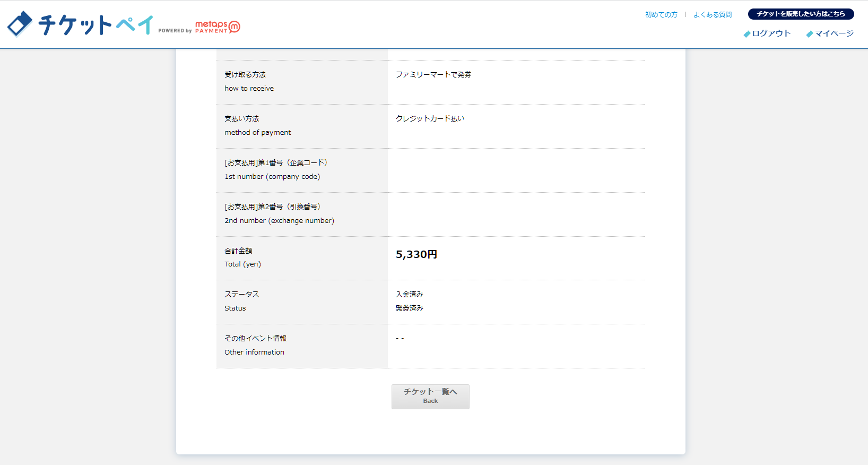Log out via the ログアウト link
The width and height of the screenshot is (868, 465).
[x=771, y=33]
